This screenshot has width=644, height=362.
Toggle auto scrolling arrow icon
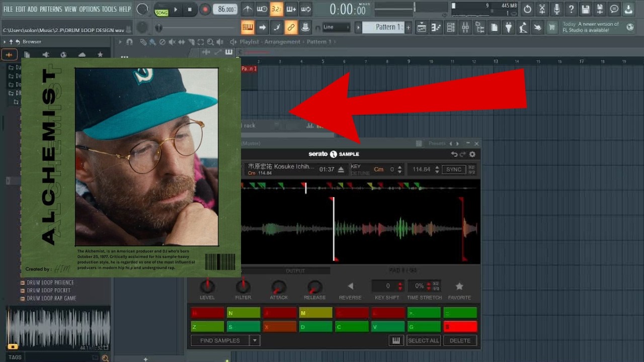(x=262, y=27)
